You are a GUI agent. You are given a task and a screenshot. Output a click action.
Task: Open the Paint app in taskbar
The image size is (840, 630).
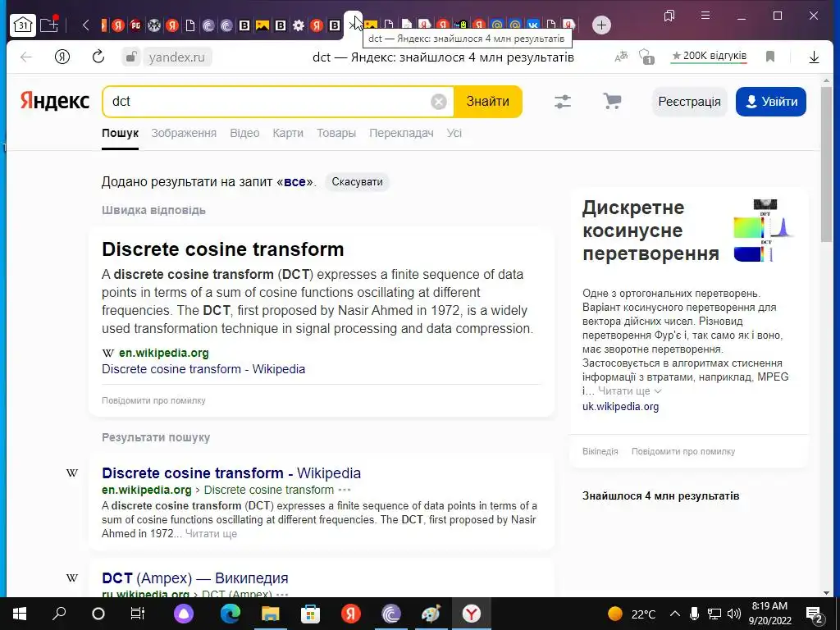(431, 614)
